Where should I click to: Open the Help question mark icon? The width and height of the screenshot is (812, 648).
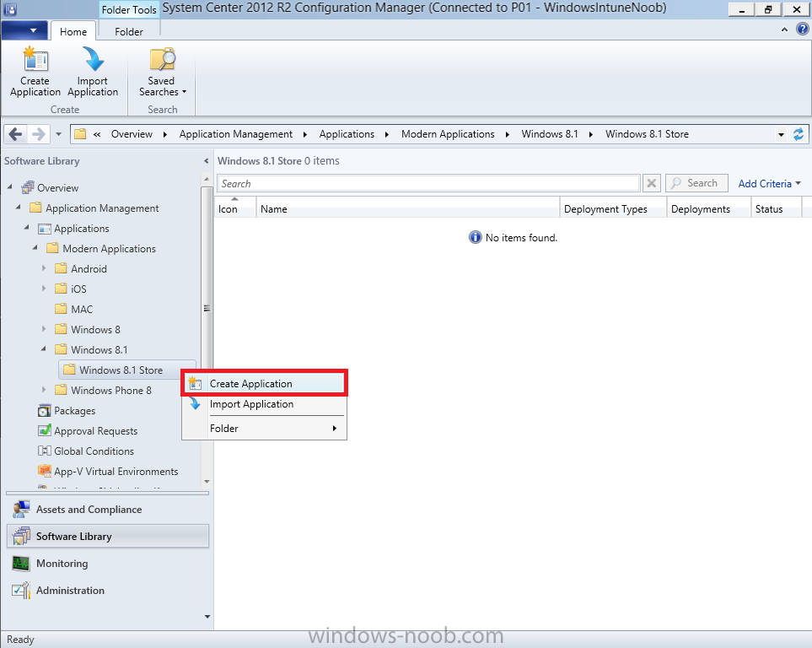click(802, 30)
